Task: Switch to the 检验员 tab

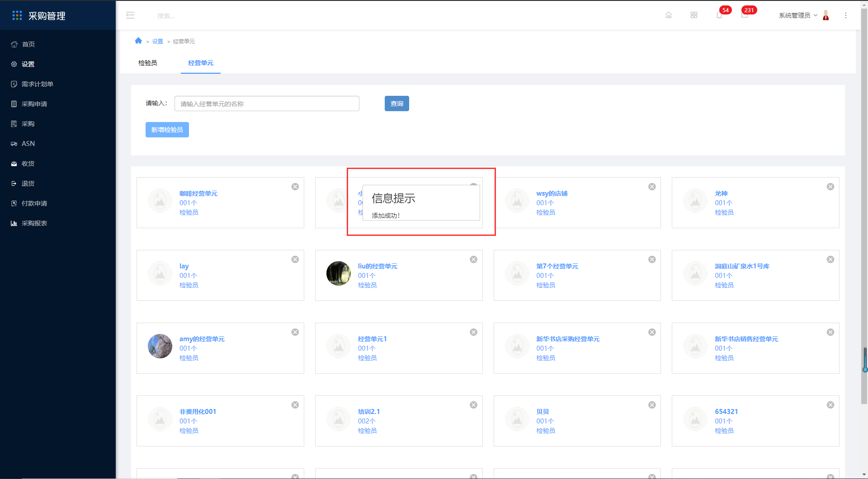Action: coord(148,63)
